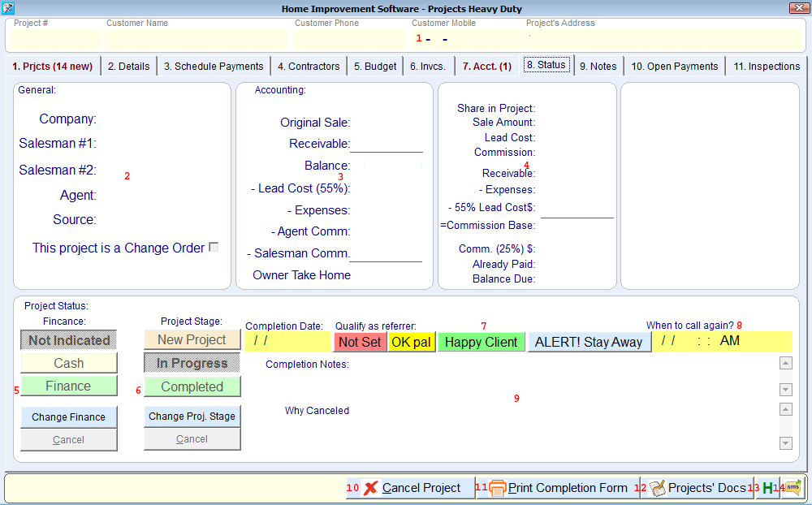Click the SMS message icon button
This screenshot has width=812, height=505.
click(x=793, y=488)
